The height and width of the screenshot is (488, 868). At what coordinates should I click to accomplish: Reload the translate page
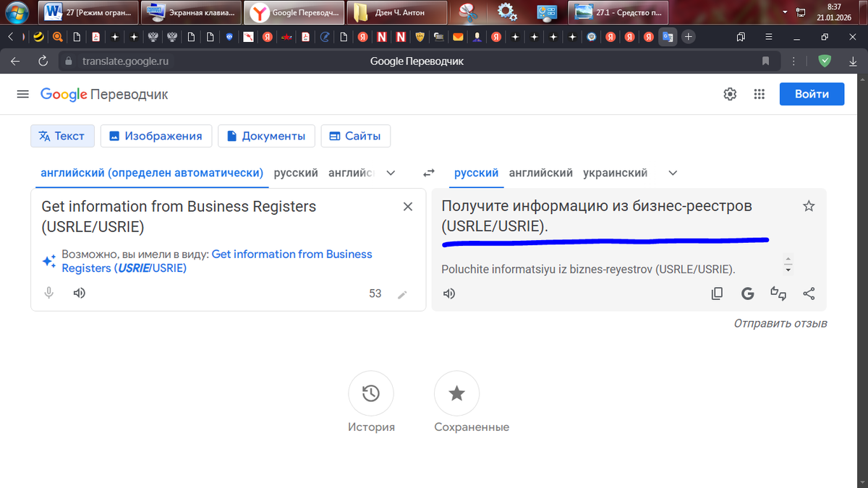[x=43, y=61]
